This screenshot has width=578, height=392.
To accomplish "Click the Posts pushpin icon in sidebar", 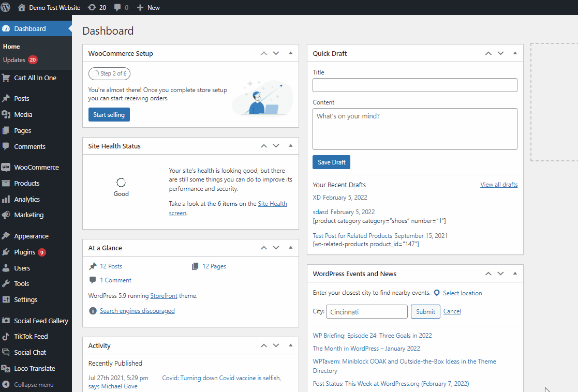I will (6, 98).
